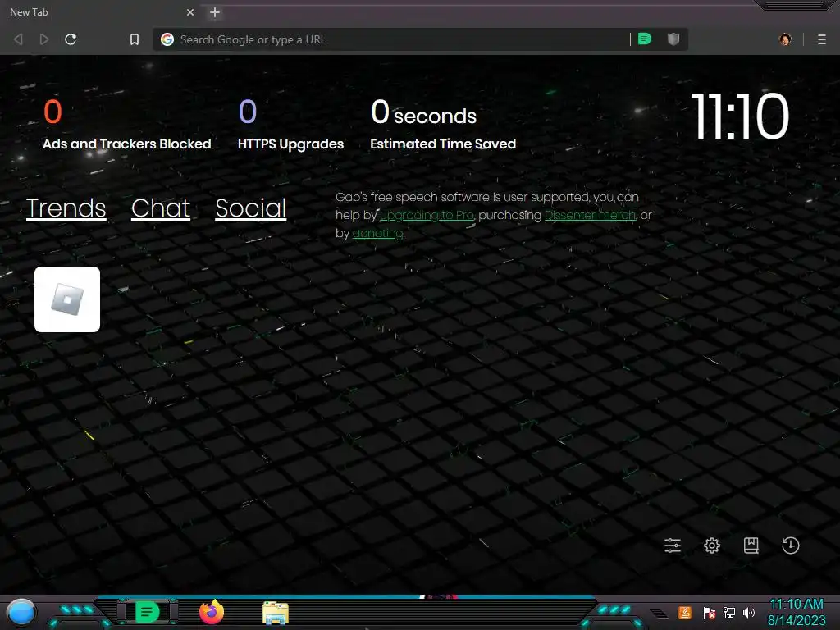Open history via the clock icon
This screenshot has width=840, height=630.
pyautogui.click(x=791, y=546)
